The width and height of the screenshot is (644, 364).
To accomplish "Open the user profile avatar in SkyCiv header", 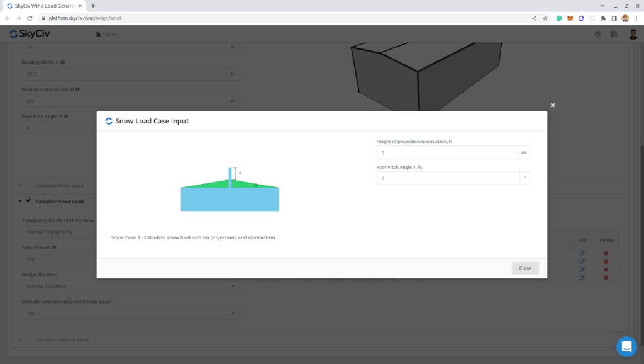I will click(x=633, y=34).
